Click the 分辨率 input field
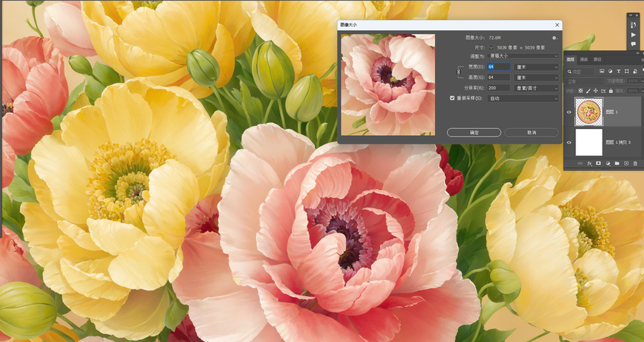 pos(499,88)
